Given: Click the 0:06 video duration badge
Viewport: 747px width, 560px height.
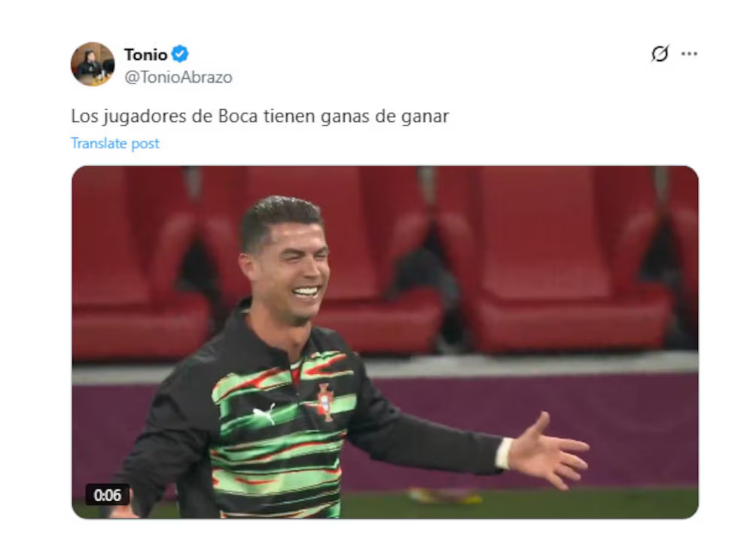Looking at the screenshot, I should pyautogui.click(x=107, y=495).
